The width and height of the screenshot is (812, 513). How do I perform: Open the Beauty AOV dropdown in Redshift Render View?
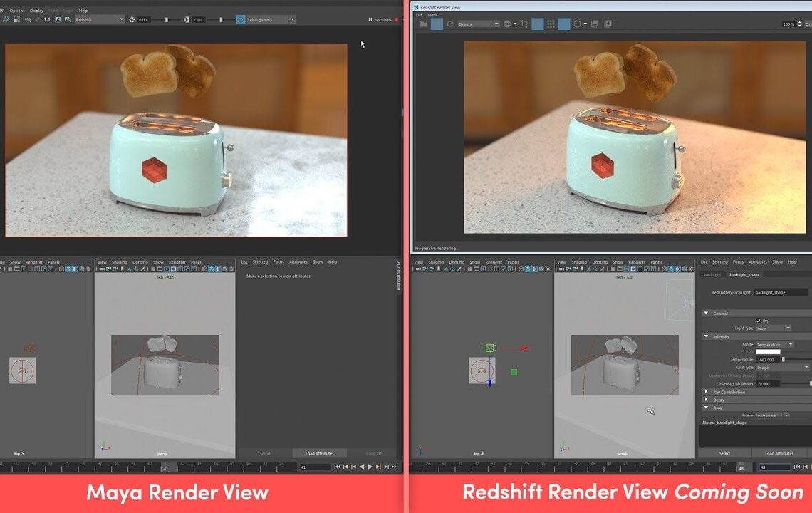[476, 24]
